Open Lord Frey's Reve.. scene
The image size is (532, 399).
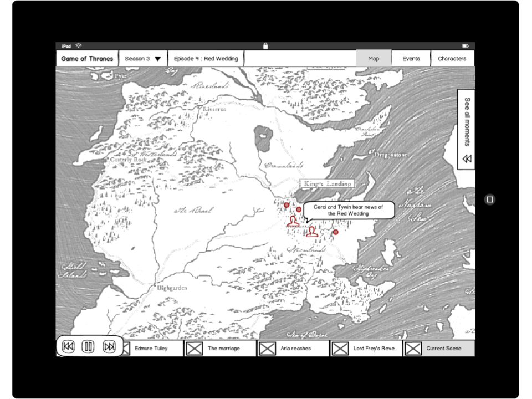pyautogui.click(x=366, y=348)
